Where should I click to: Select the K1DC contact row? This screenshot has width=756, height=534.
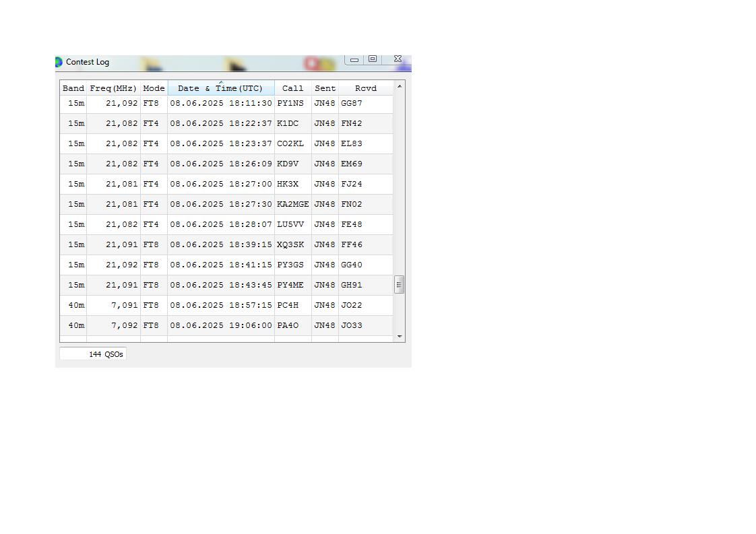pos(288,124)
